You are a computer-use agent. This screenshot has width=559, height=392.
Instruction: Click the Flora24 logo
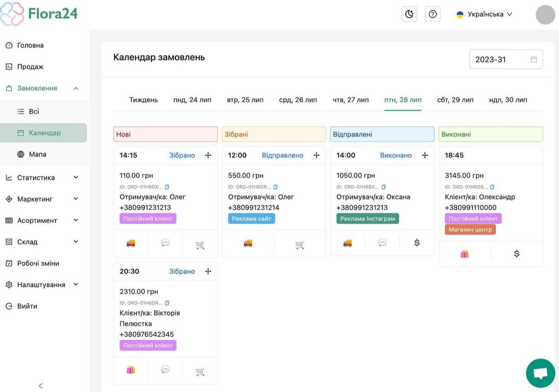(x=39, y=14)
